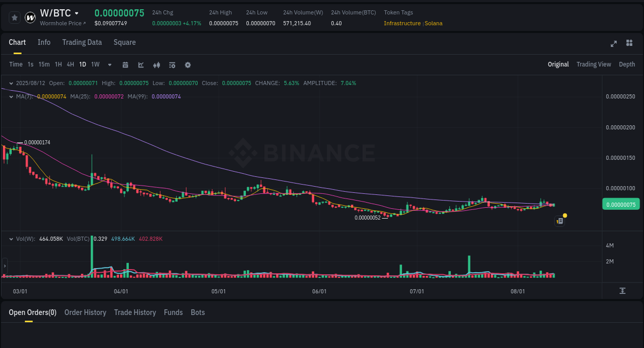
Task: Click the $0.09007749 USD price
Action: (x=111, y=23)
